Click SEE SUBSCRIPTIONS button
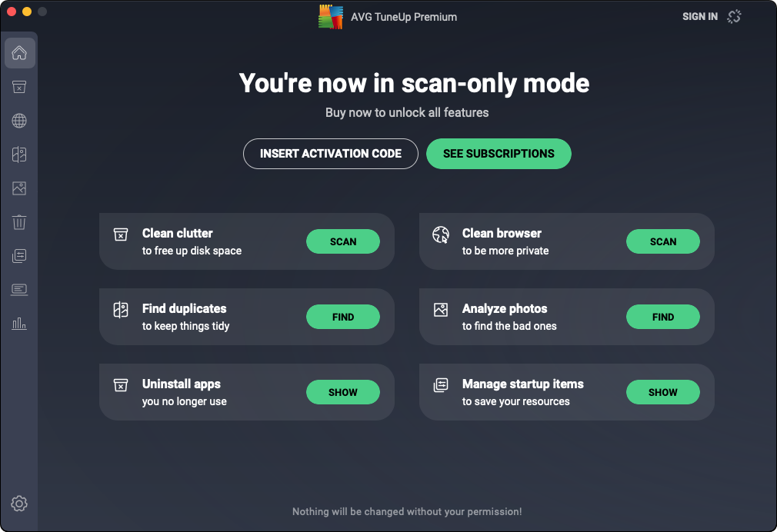This screenshot has height=532, width=777. click(499, 154)
